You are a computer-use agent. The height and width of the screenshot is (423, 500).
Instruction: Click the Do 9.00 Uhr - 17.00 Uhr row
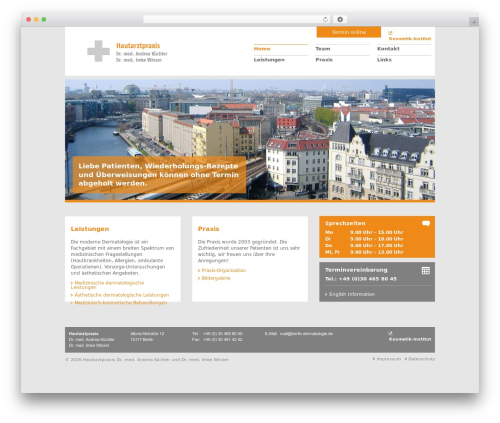(x=364, y=246)
